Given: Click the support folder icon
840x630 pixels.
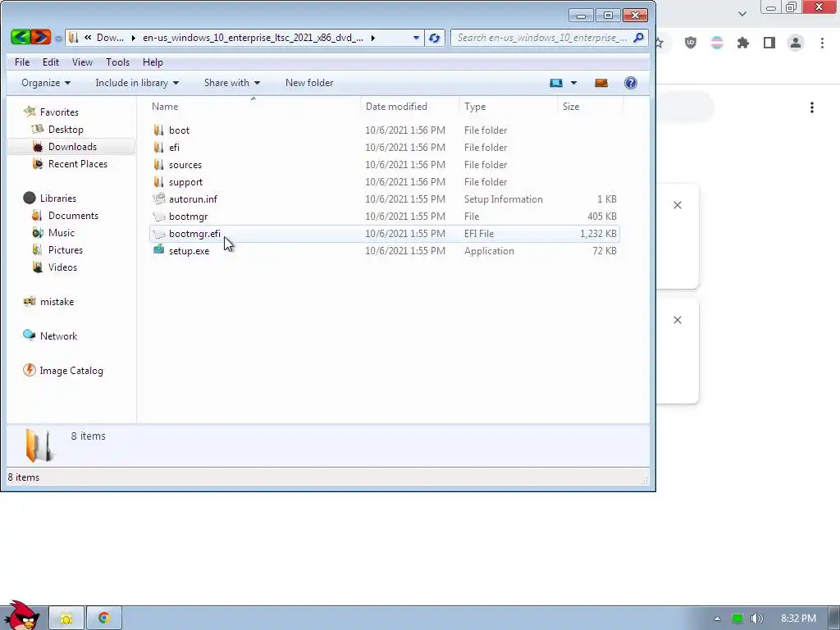Looking at the screenshot, I should (158, 181).
